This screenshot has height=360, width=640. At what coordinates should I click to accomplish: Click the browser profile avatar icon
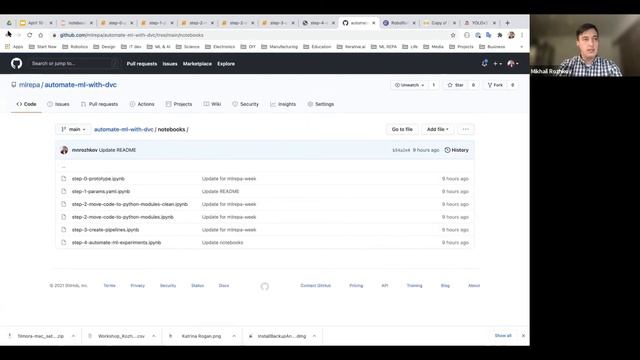511,35
